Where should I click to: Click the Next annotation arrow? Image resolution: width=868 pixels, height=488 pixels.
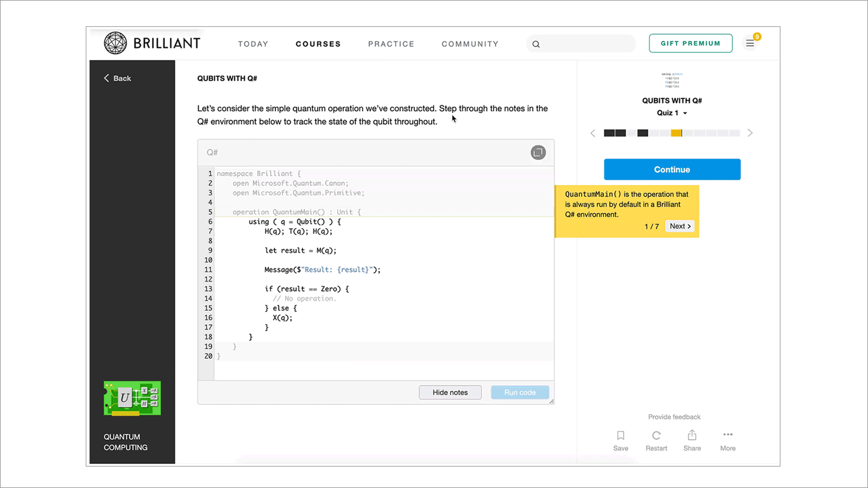click(679, 226)
